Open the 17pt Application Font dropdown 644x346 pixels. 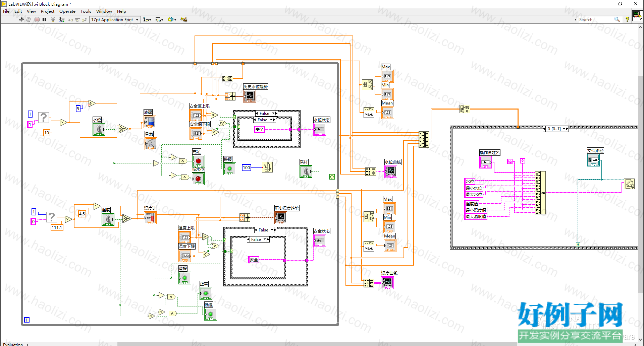tap(115, 19)
